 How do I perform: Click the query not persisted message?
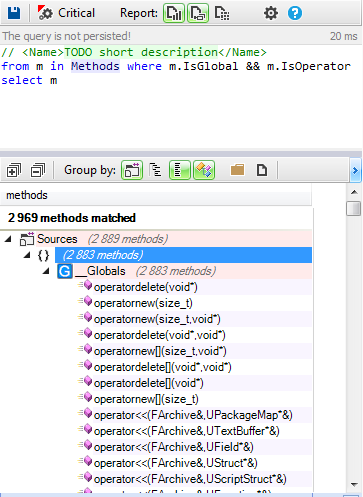(67, 36)
